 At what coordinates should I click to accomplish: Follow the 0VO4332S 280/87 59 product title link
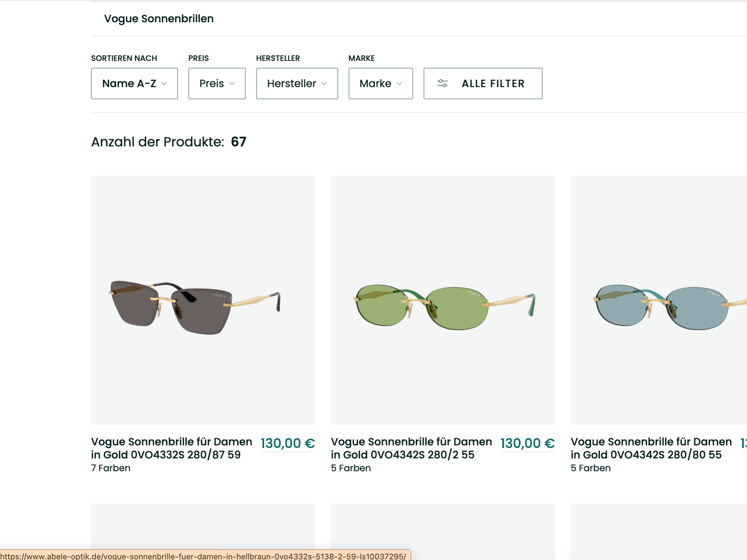(x=171, y=448)
